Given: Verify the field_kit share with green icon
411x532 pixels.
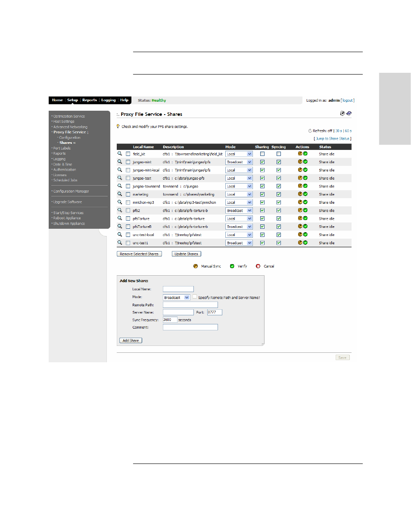Looking at the screenshot, I should [x=305, y=153].
